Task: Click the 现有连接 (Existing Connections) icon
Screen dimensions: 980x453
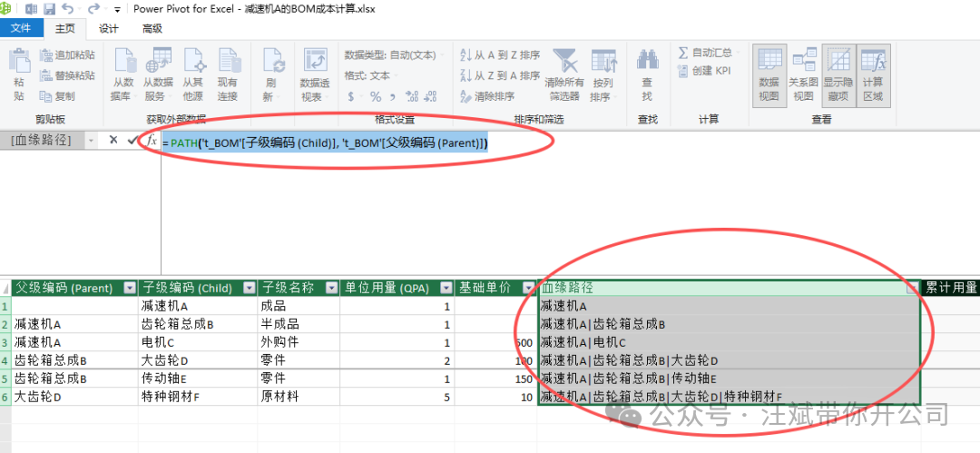Action: point(227,73)
